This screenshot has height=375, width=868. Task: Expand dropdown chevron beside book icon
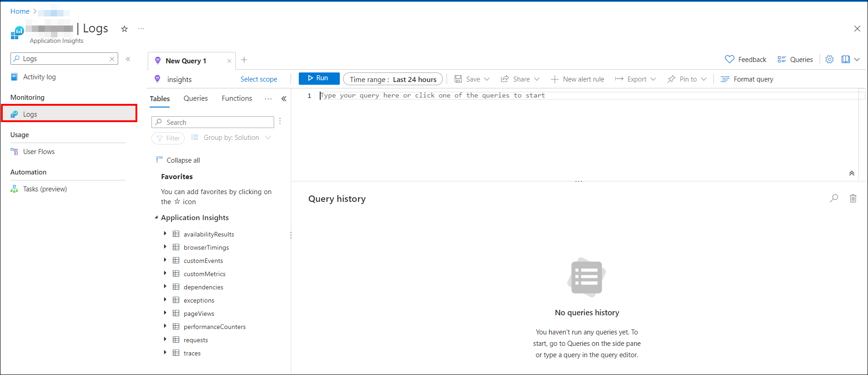[x=857, y=60]
